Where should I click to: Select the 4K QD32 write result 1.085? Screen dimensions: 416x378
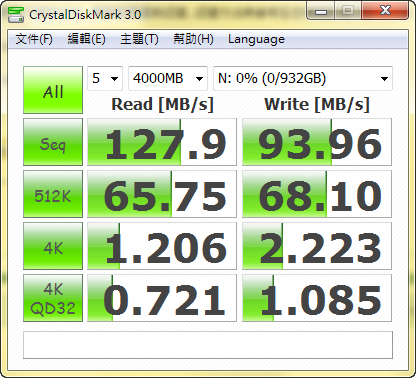click(317, 298)
